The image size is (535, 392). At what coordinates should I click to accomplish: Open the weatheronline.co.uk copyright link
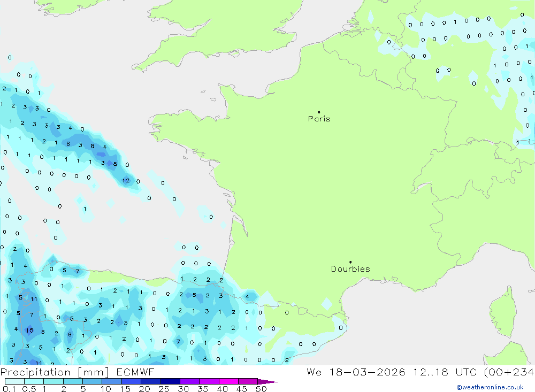(490, 387)
